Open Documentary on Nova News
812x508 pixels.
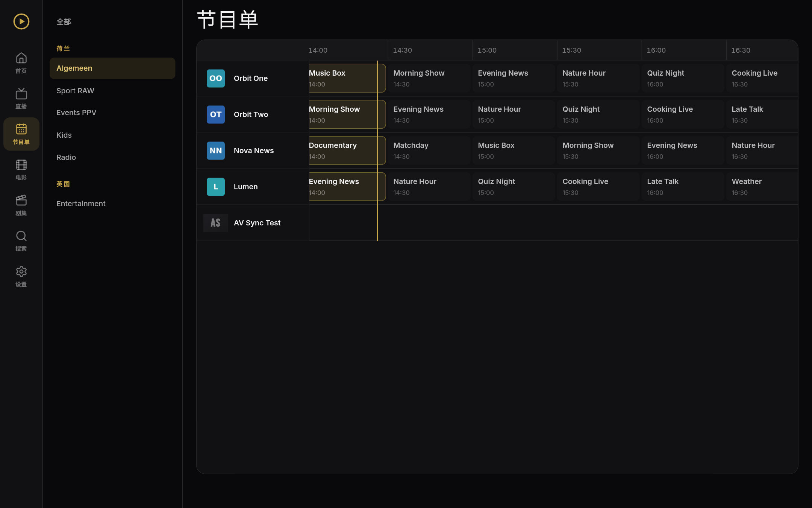347,151
